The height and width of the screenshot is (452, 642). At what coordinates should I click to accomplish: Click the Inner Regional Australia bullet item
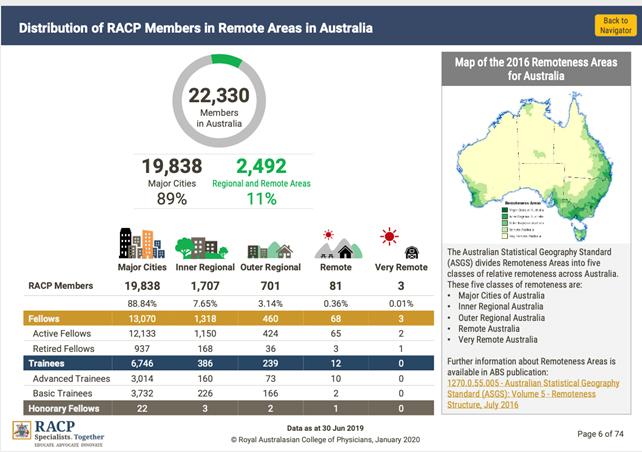[x=500, y=306]
